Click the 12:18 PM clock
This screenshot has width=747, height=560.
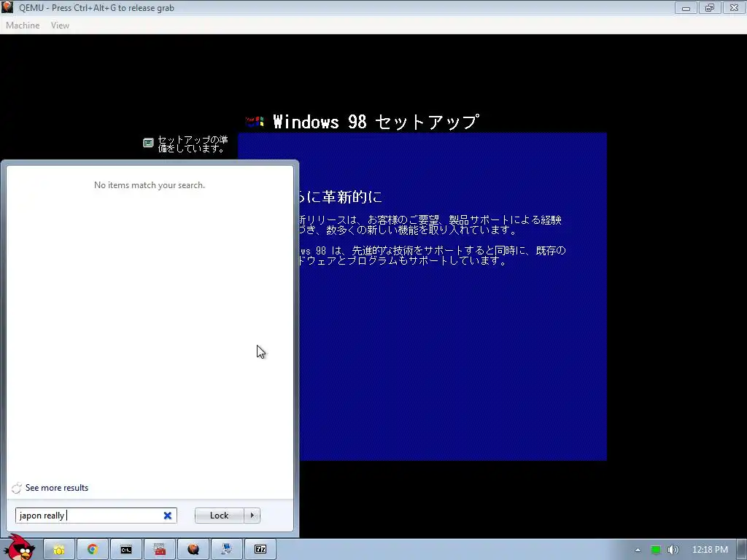[x=710, y=550]
